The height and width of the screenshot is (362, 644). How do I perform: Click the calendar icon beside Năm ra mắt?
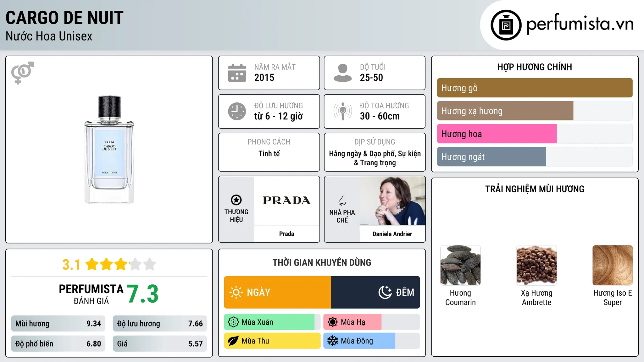[237, 73]
